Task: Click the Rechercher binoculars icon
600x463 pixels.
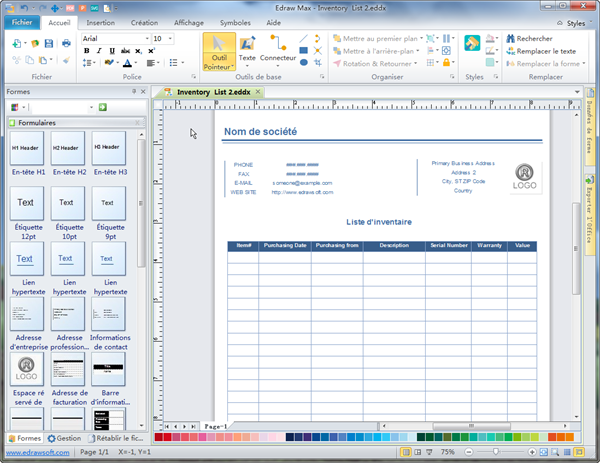Action: coord(509,38)
